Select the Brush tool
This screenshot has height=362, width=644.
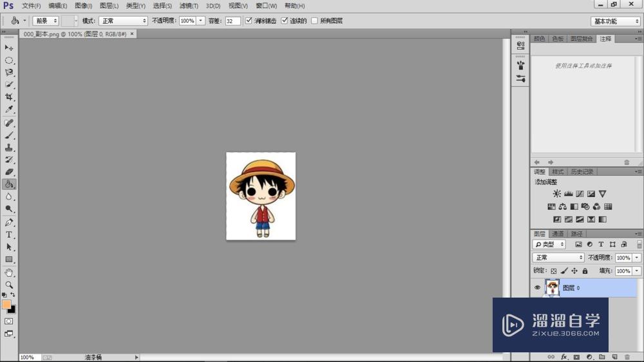coord(8,135)
